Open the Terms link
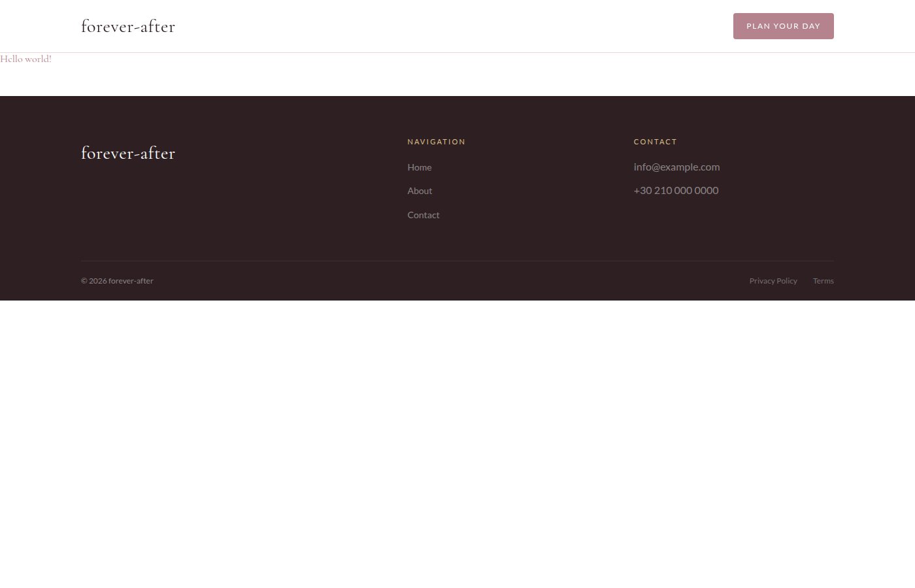 point(823,281)
